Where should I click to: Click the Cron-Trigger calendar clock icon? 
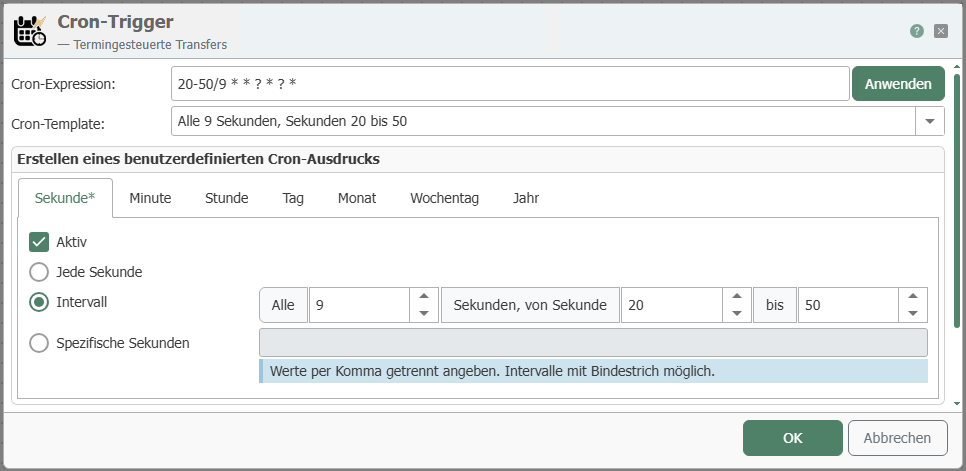29,30
